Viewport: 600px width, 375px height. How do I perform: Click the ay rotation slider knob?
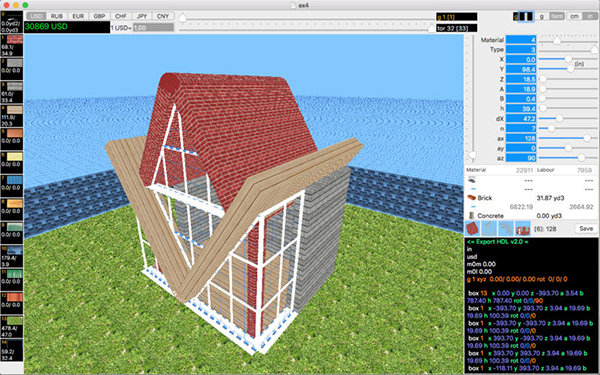[x=568, y=148]
